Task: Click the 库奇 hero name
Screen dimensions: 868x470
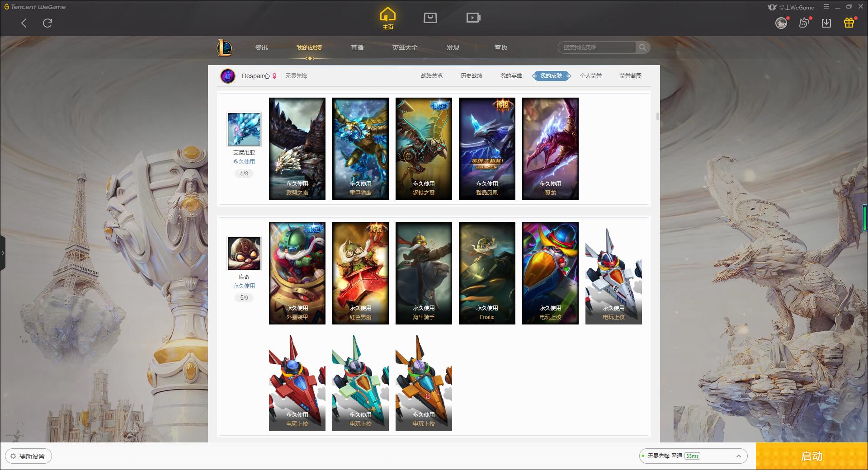Action: [244, 277]
